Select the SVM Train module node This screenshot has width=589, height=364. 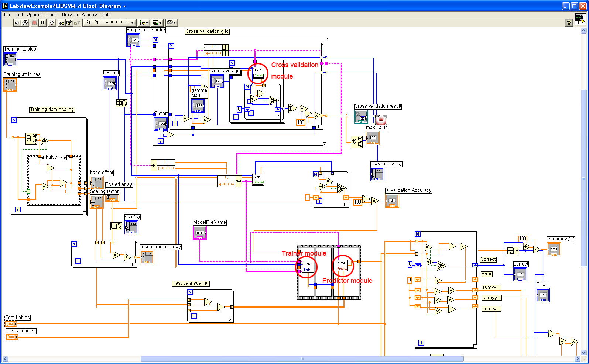pos(307,267)
